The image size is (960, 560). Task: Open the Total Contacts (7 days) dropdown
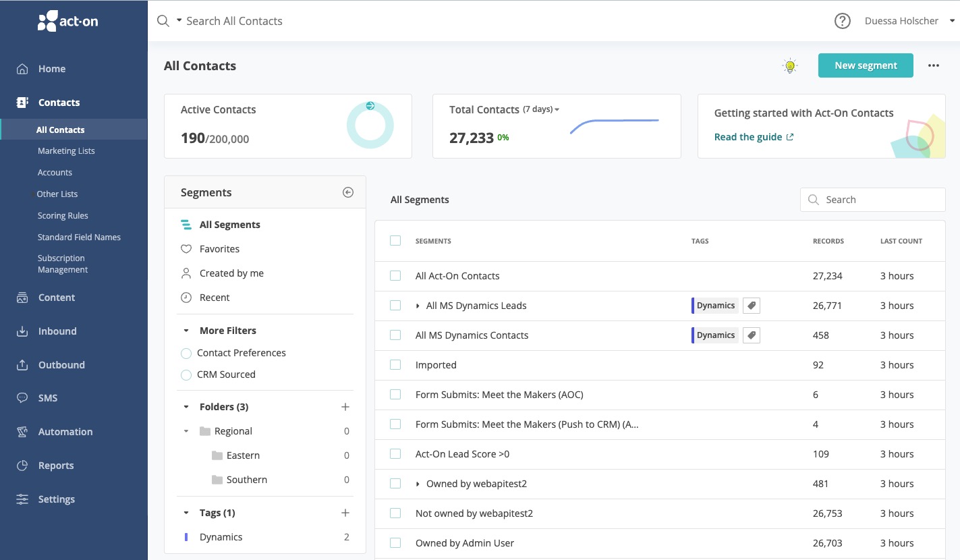(x=541, y=109)
